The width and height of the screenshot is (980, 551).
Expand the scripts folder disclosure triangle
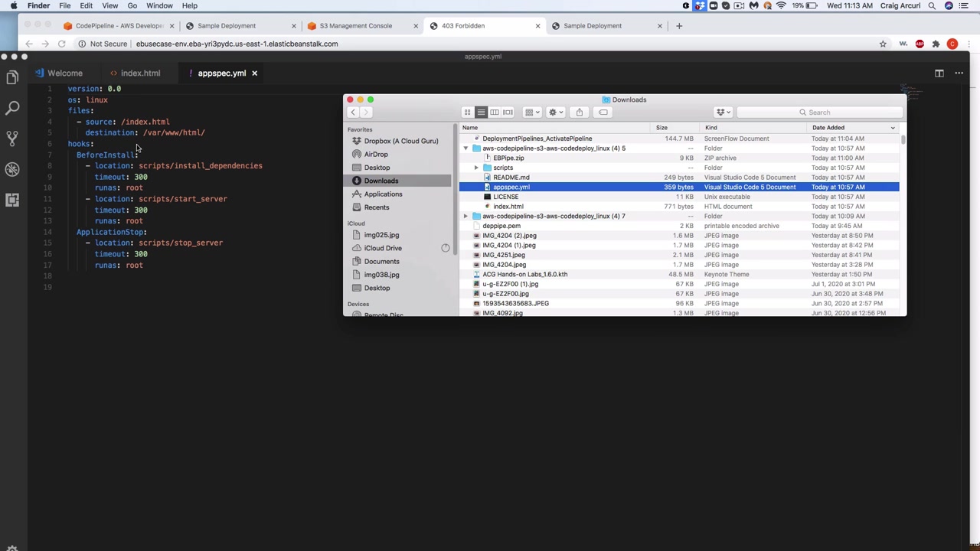476,168
